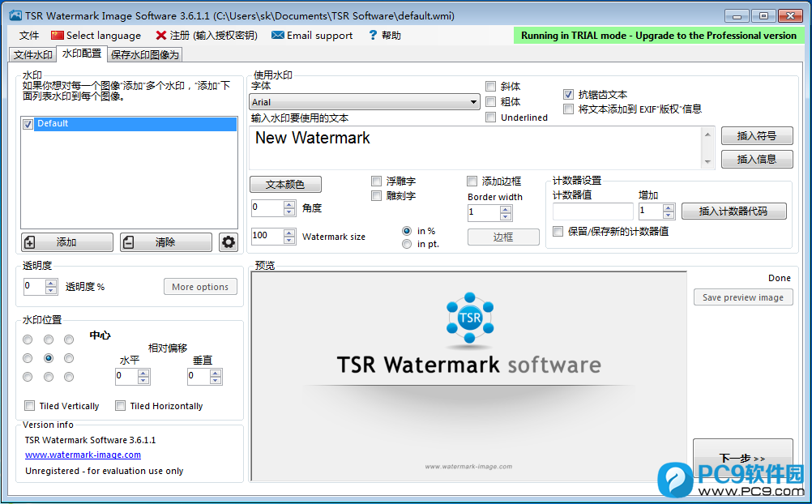812x504 pixels.
Task: Click the 下一步 >> next button
Action: 742,459
